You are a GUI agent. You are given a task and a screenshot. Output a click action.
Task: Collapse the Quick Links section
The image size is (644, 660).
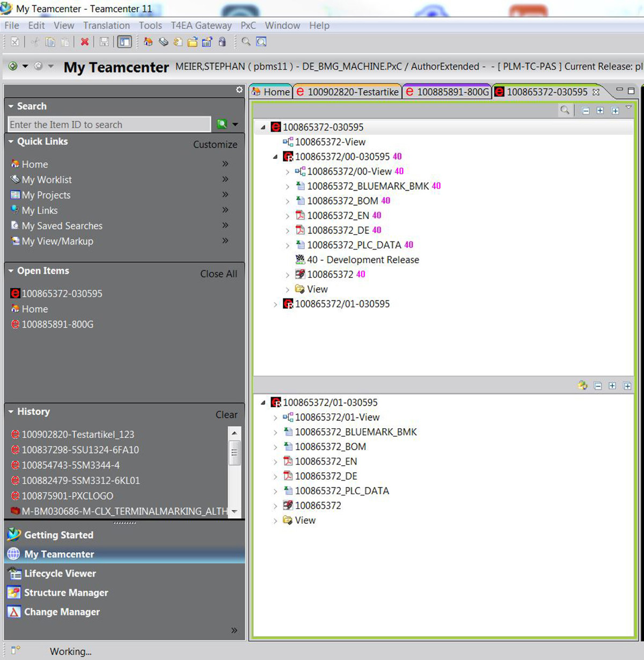point(11,142)
